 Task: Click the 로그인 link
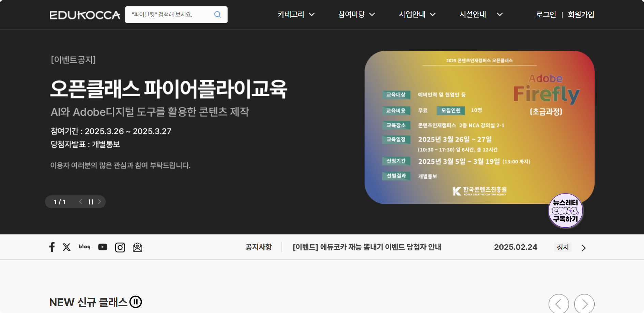point(546,15)
